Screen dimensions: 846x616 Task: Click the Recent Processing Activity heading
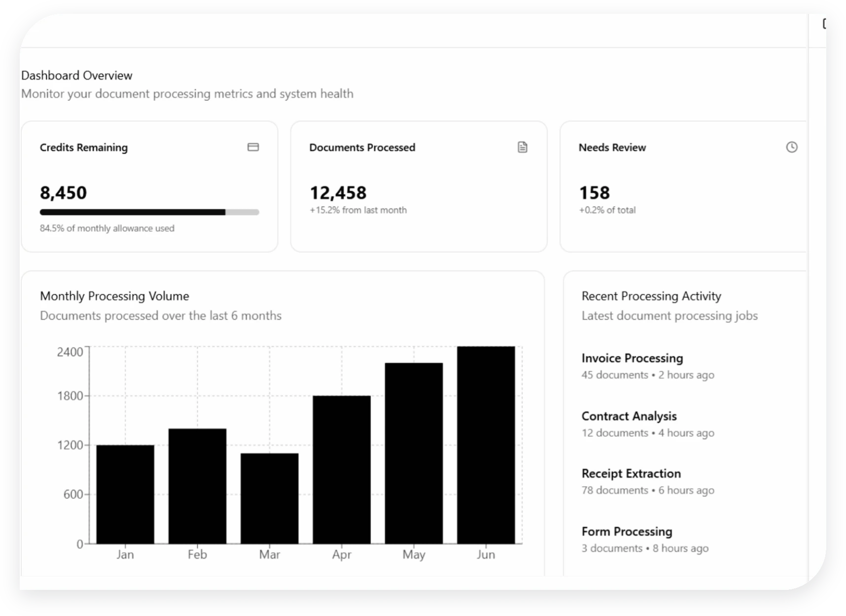(651, 296)
